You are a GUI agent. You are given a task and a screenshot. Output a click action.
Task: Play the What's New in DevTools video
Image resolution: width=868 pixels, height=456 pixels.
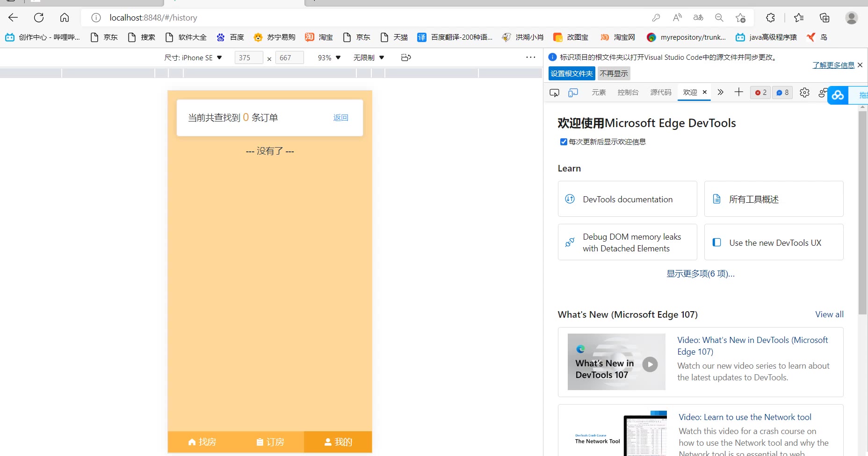point(650,364)
